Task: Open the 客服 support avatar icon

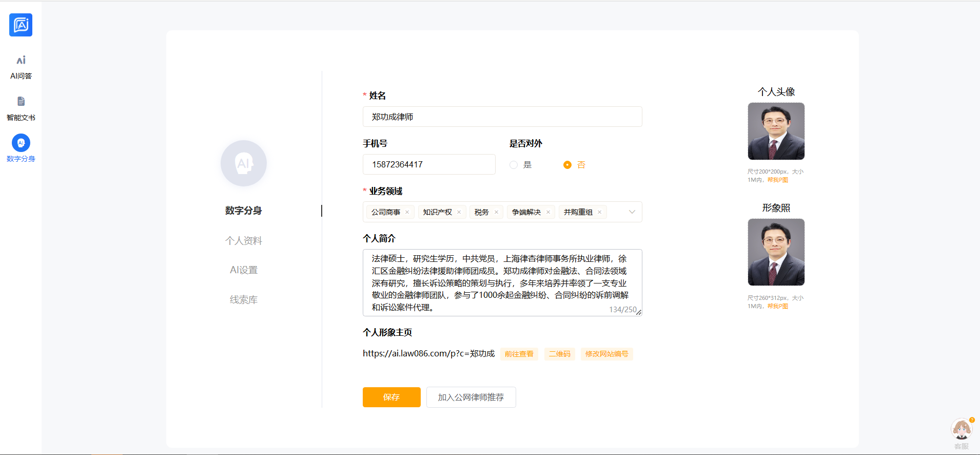Action: pyautogui.click(x=961, y=429)
